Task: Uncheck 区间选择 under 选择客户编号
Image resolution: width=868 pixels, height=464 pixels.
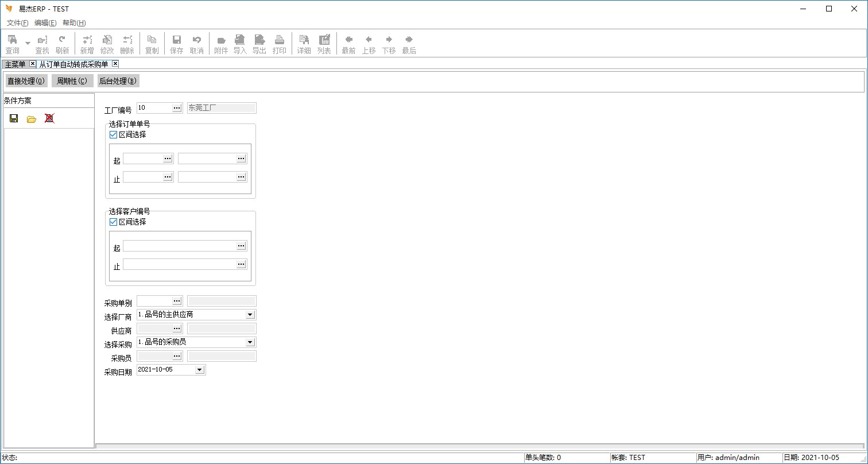Action: pyautogui.click(x=113, y=222)
